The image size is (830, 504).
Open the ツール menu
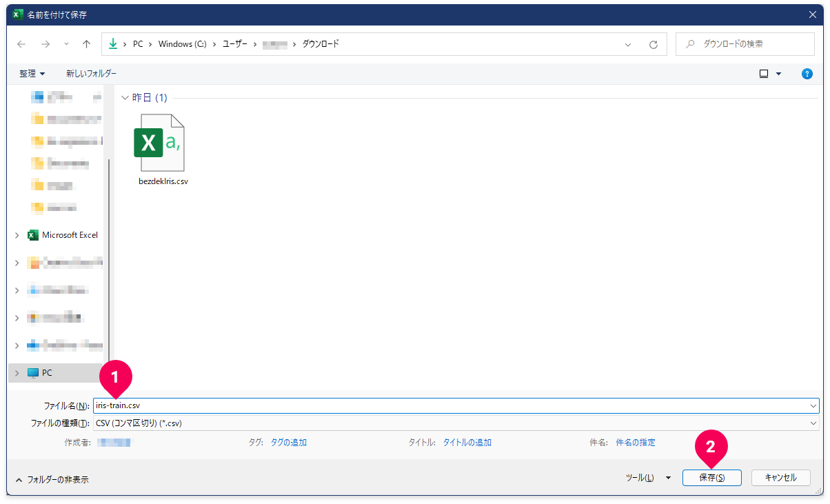tap(647, 478)
